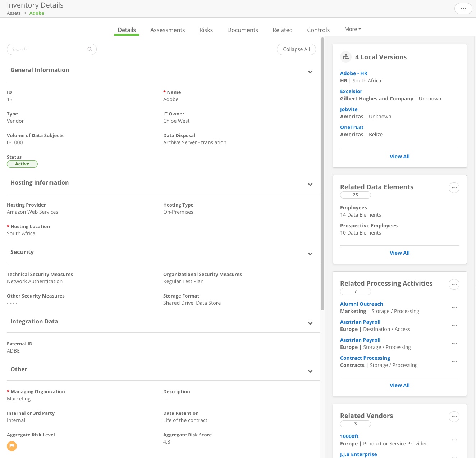This screenshot has height=458, width=476.
Task: Open options via the top-right ellipsis menu
Action: click(463, 8)
